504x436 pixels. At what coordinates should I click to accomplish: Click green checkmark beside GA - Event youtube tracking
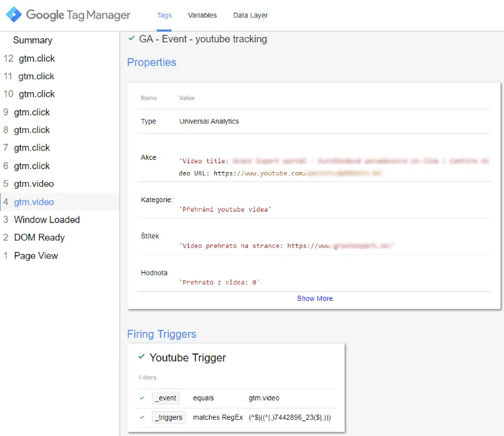coord(131,38)
